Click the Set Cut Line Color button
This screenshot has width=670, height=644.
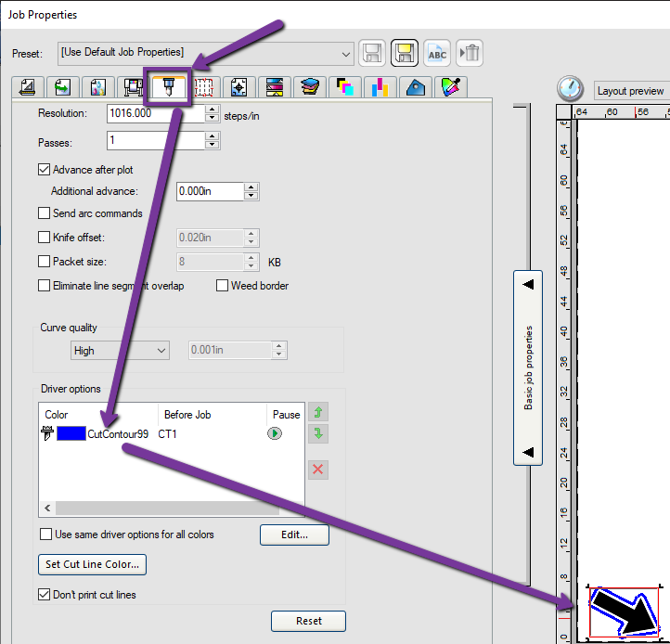92,564
